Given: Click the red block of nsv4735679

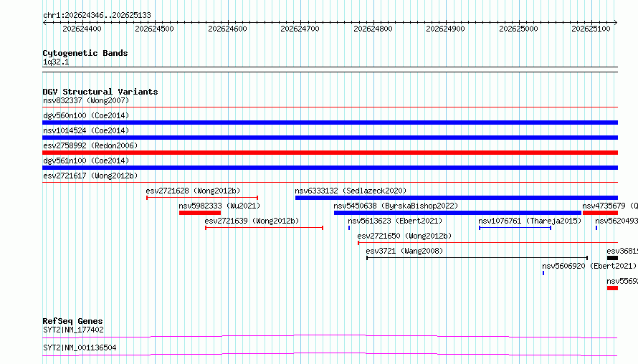Looking at the screenshot, I should 600,213.
